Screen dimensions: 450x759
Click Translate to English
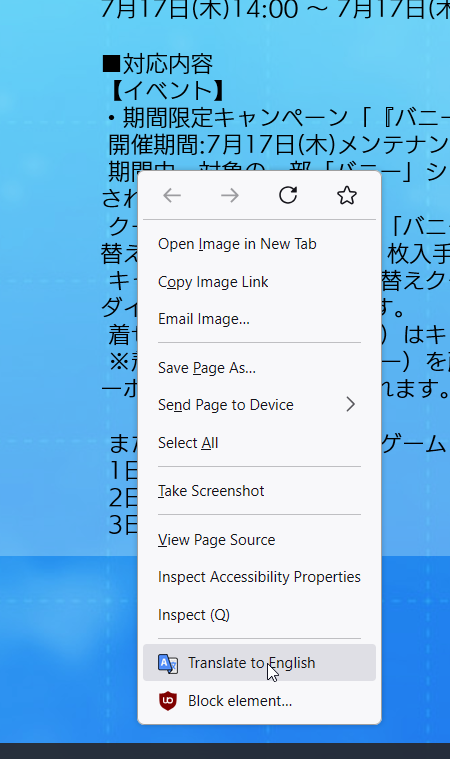point(259,663)
